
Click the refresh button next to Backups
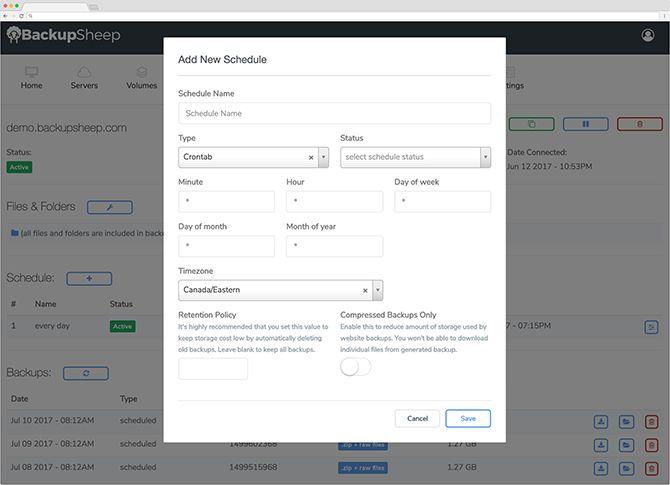pos(85,373)
